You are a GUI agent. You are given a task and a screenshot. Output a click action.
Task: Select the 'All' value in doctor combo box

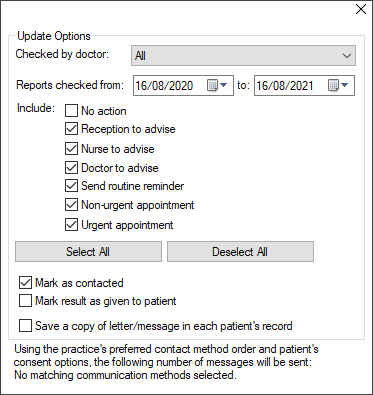(244, 56)
